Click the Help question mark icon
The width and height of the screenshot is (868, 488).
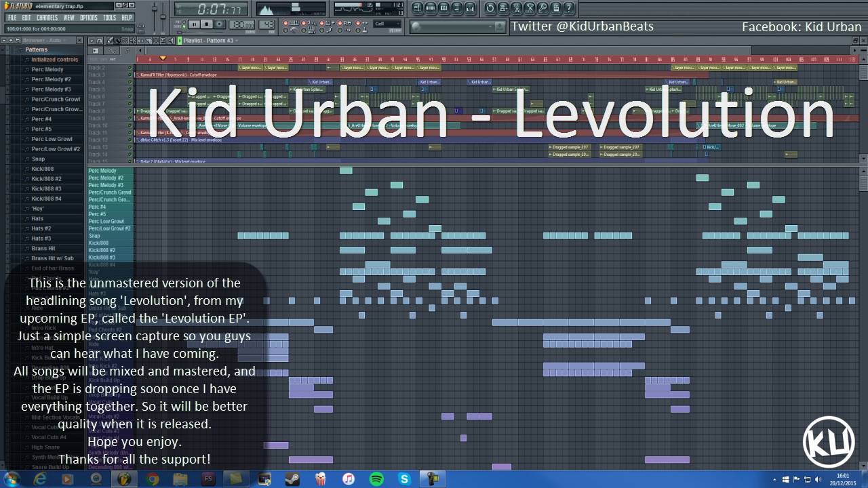pyautogui.click(x=569, y=8)
